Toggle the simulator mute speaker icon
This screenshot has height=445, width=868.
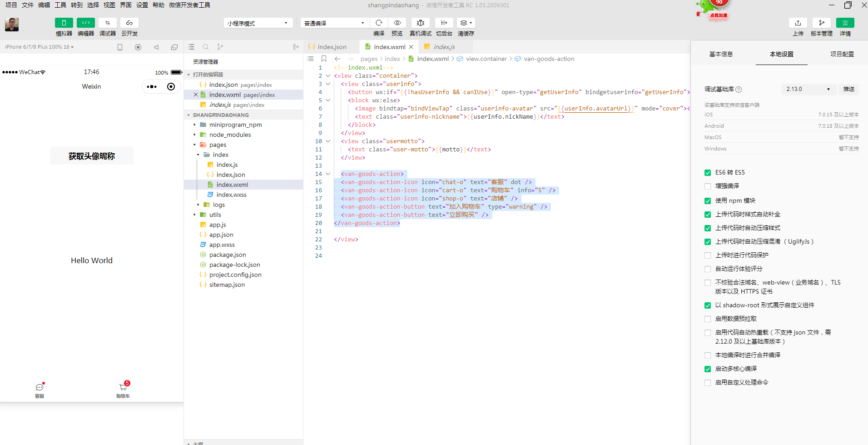[156, 47]
